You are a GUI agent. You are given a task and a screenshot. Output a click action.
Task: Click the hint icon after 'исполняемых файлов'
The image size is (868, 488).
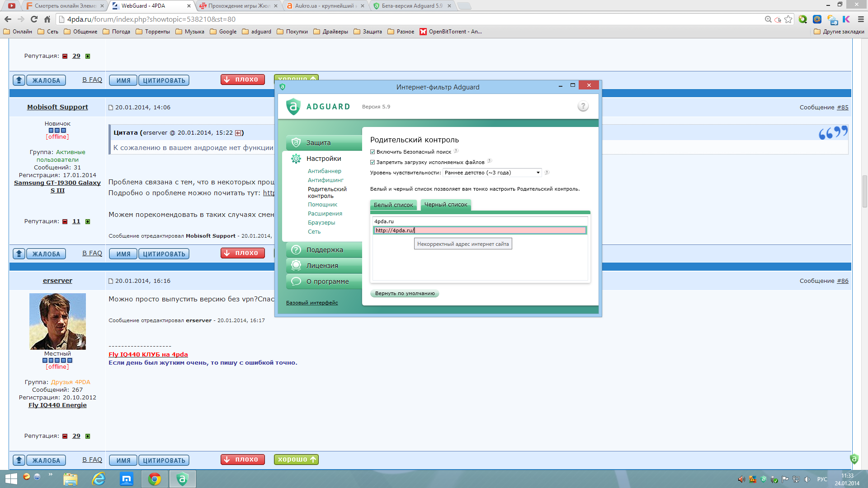(x=490, y=161)
